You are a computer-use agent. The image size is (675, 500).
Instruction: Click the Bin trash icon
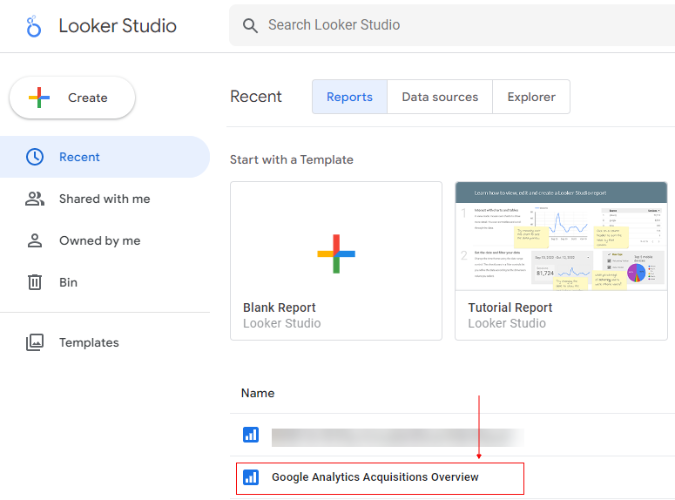pyautogui.click(x=35, y=282)
